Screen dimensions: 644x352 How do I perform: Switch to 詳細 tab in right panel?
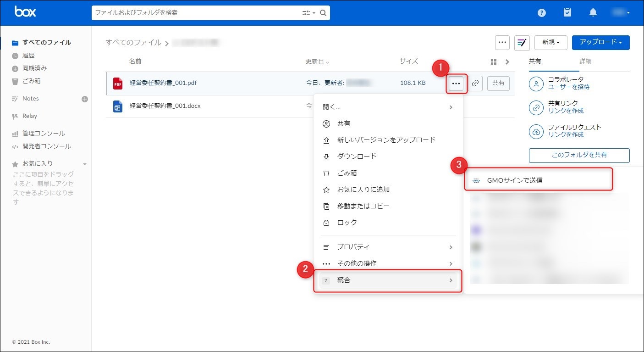[585, 61]
